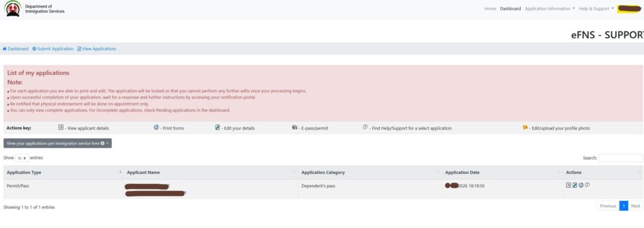
Task: Click Showing 1 to 1 of 1 entries text
Action: coord(29,207)
